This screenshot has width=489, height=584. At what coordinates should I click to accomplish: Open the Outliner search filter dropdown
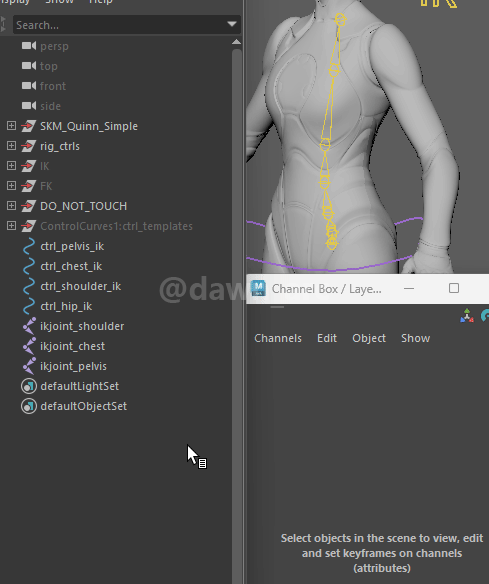pos(232,25)
